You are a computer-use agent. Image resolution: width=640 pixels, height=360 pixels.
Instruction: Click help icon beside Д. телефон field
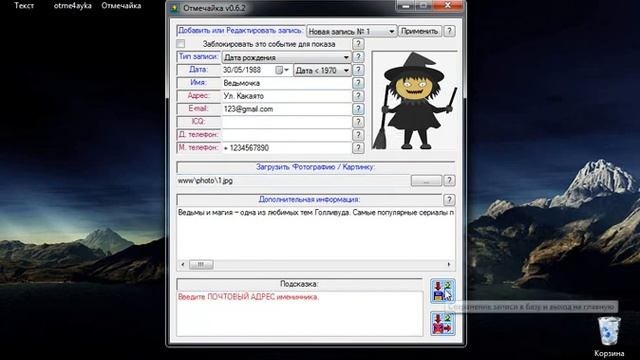358,135
